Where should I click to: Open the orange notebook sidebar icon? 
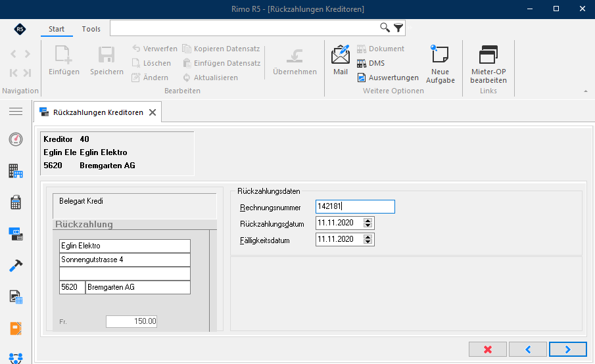click(x=16, y=329)
